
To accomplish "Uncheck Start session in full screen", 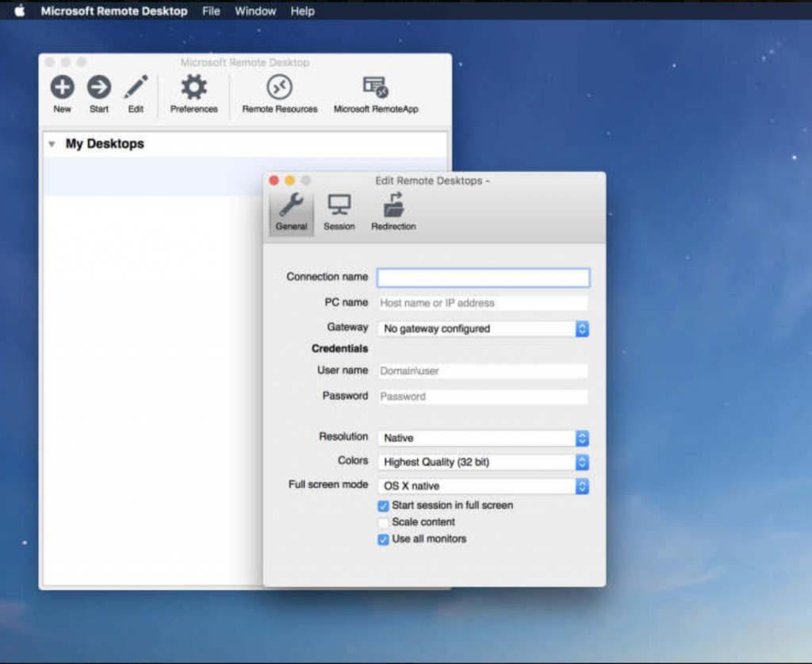I will pos(384,506).
